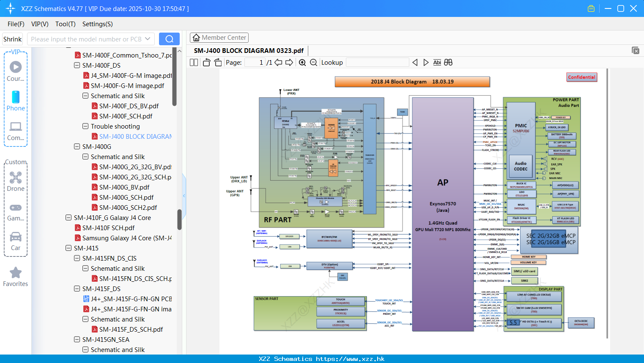The width and height of the screenshot is (644, 363).
Task: Click the Abi text-match icon
Action: (x=437, y=63)
